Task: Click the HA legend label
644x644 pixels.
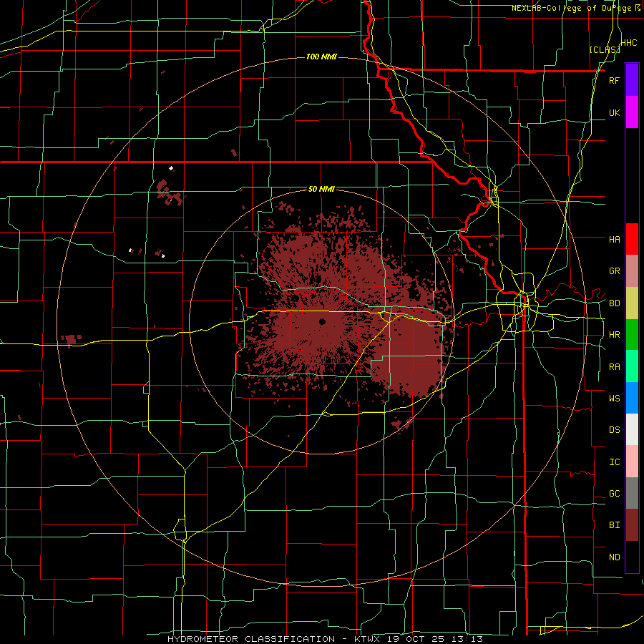Action: coord(614,239)
